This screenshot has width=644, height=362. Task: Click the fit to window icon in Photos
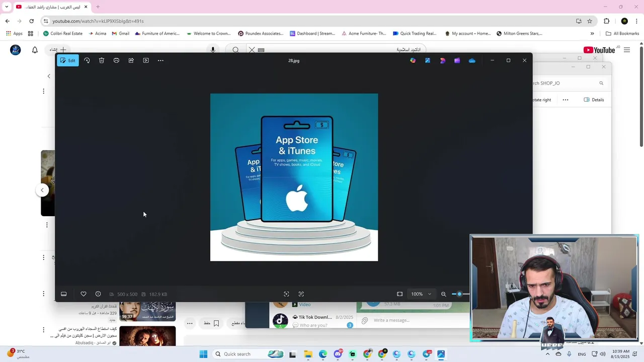[399, 294]
